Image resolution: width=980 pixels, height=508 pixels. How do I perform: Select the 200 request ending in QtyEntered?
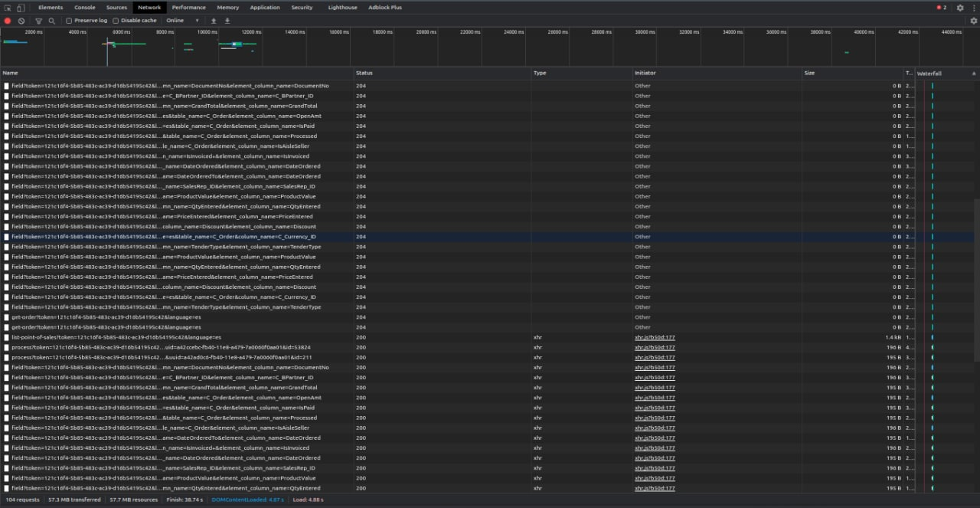point(166,488)
